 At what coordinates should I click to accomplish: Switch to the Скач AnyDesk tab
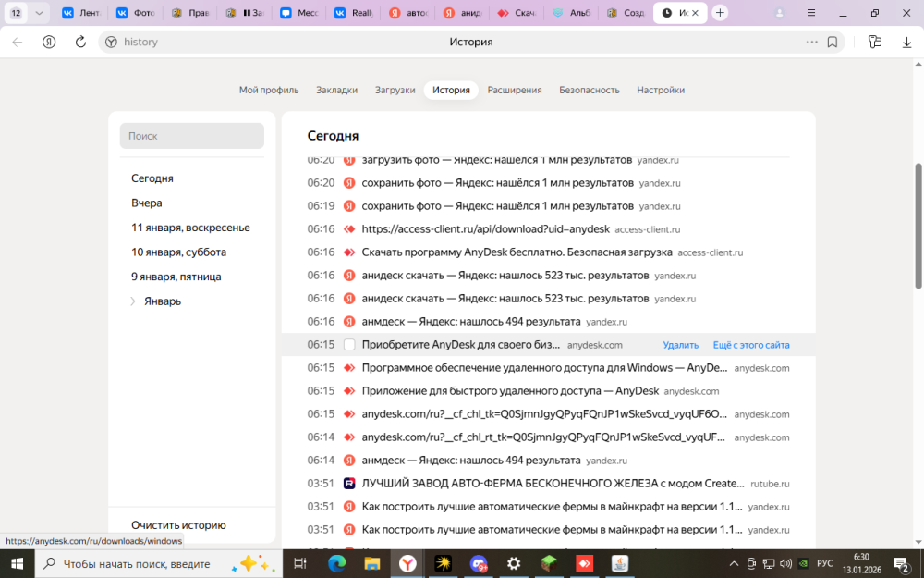pyautogui.click(x=516, y=12)
